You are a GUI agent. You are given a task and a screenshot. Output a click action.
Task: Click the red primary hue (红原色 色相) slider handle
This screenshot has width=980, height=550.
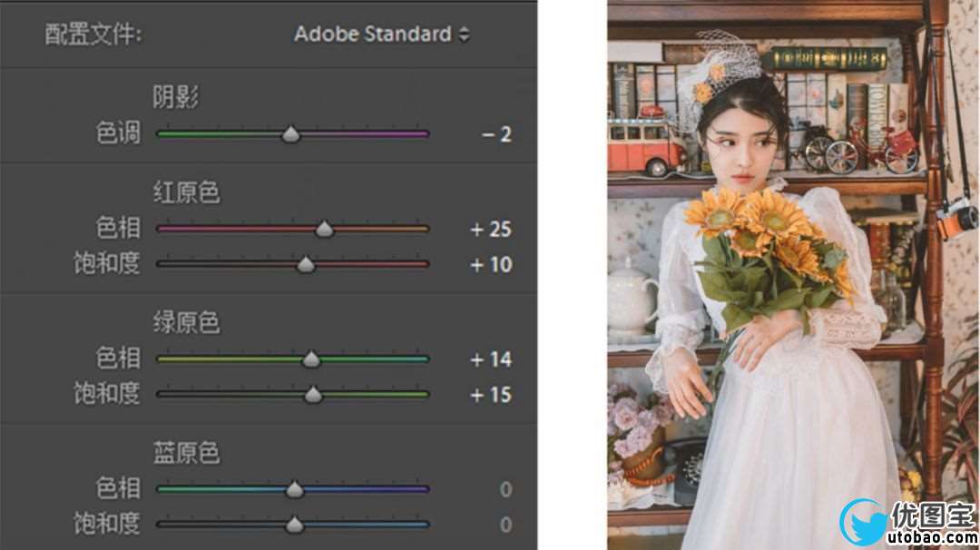tap(324, 230)
